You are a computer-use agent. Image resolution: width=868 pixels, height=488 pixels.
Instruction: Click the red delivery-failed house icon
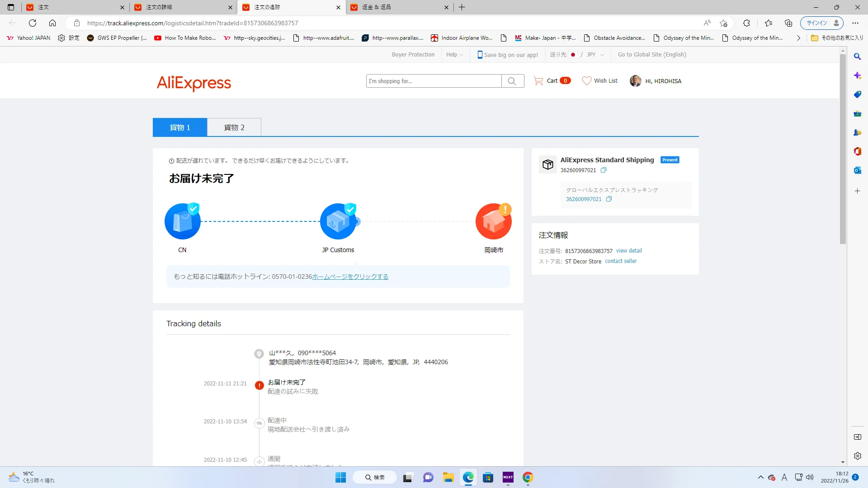coord(493,221)
